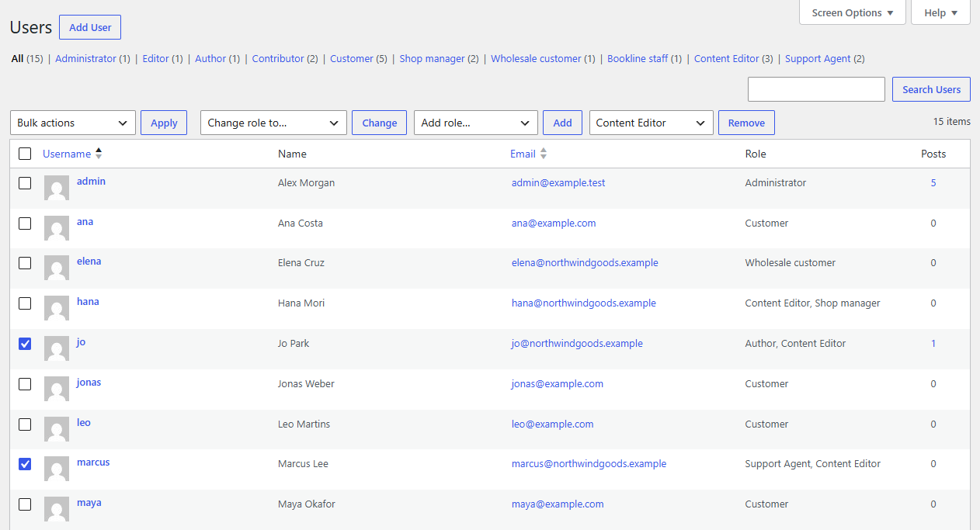Click the Add role button

pyautogui.click(x=562, y=123)
